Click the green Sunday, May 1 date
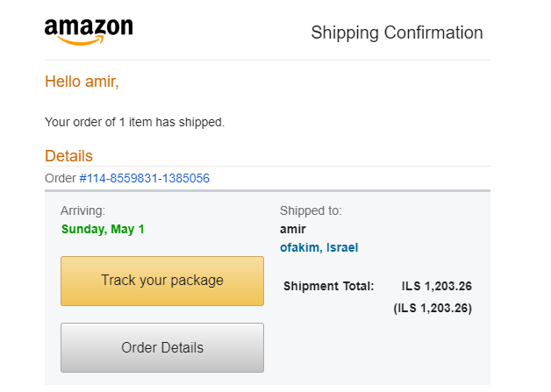This screenshot has height=392, width=551. coord(103,229)
